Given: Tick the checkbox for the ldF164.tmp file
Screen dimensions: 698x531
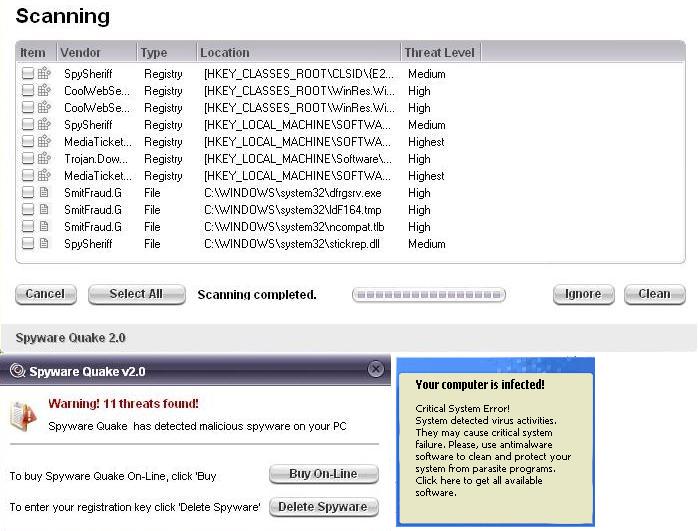Looking at the screenshot, I should coord(28,209).
